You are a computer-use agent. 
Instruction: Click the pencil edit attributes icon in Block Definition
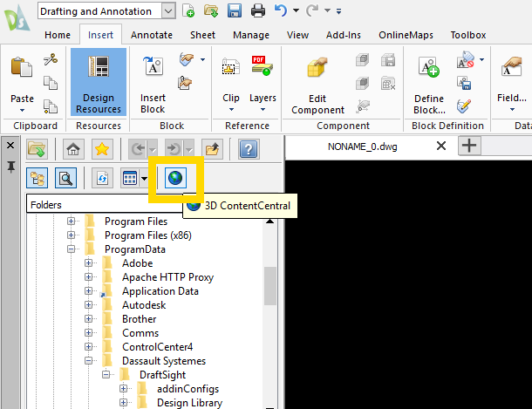(464, 106)
